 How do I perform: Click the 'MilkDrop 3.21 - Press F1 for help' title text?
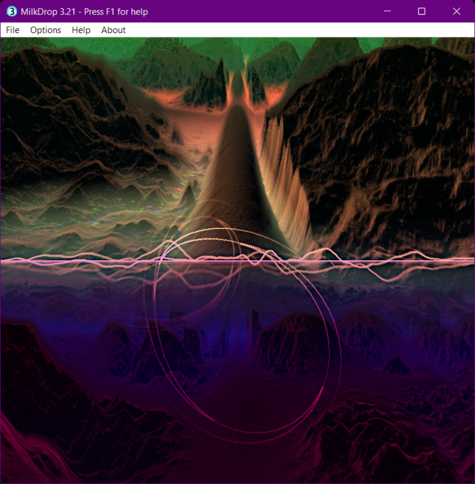84,12
